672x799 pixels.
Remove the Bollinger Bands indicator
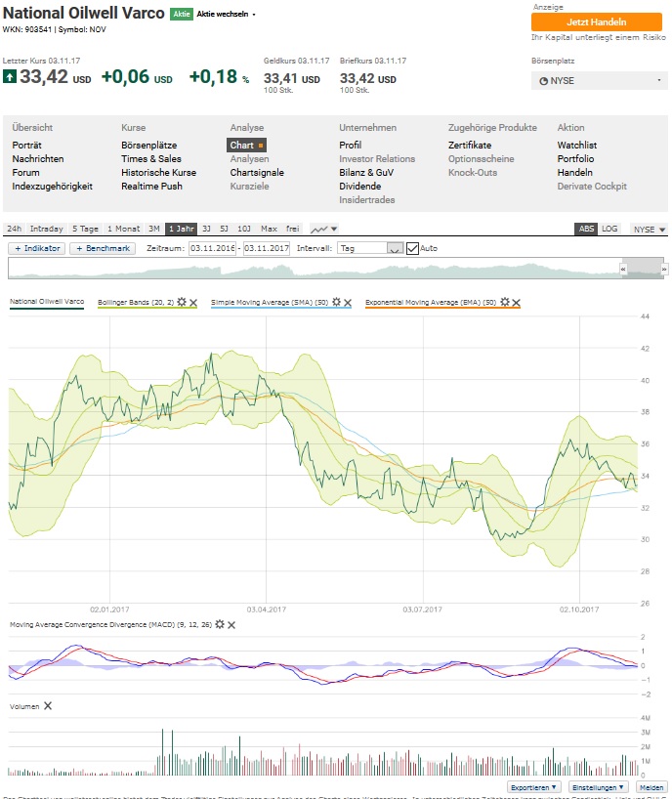tap(193, 303)
